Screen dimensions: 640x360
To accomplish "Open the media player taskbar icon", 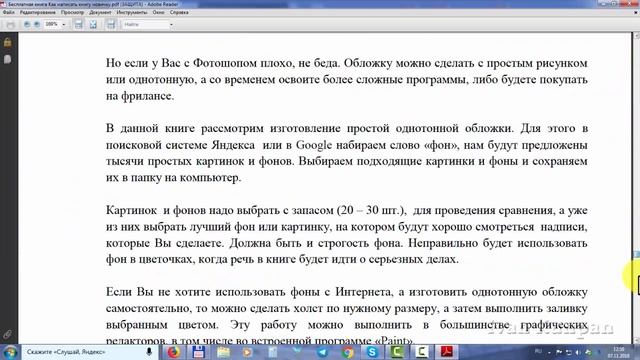I will click(x=248, y=352).
